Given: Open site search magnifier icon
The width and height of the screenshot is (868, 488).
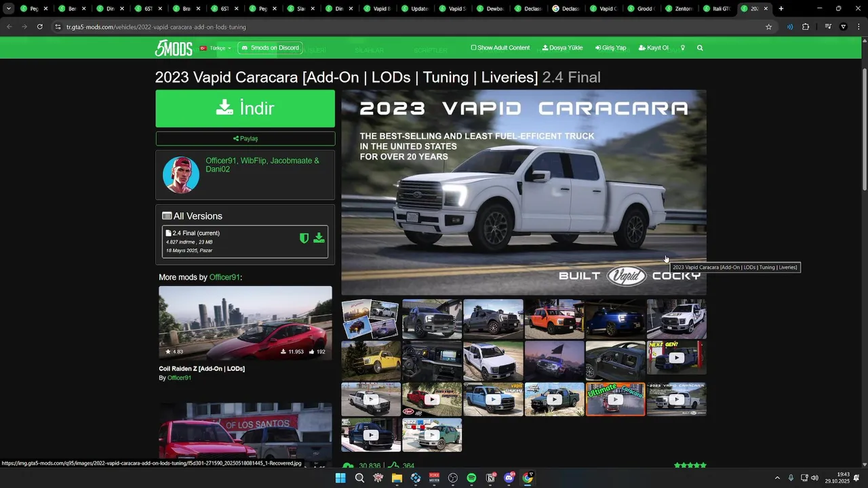Looking at the screenshot, I should tap(700, 48).
